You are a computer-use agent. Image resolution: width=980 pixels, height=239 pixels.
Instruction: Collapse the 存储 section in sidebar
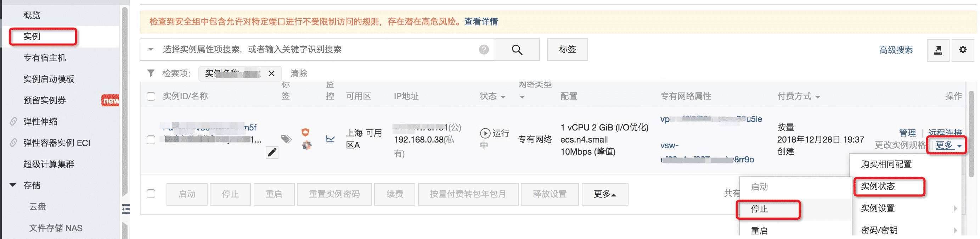[x=13, y=185]
